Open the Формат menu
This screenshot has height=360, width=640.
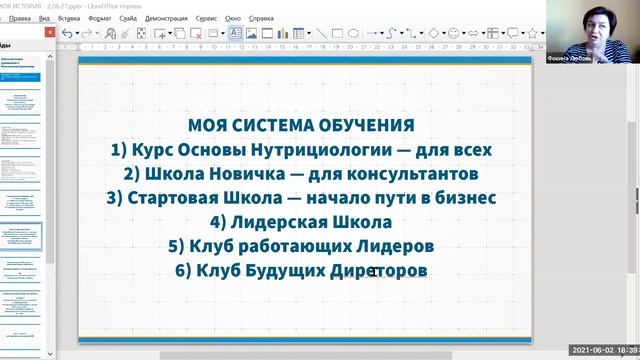[100, 18]
